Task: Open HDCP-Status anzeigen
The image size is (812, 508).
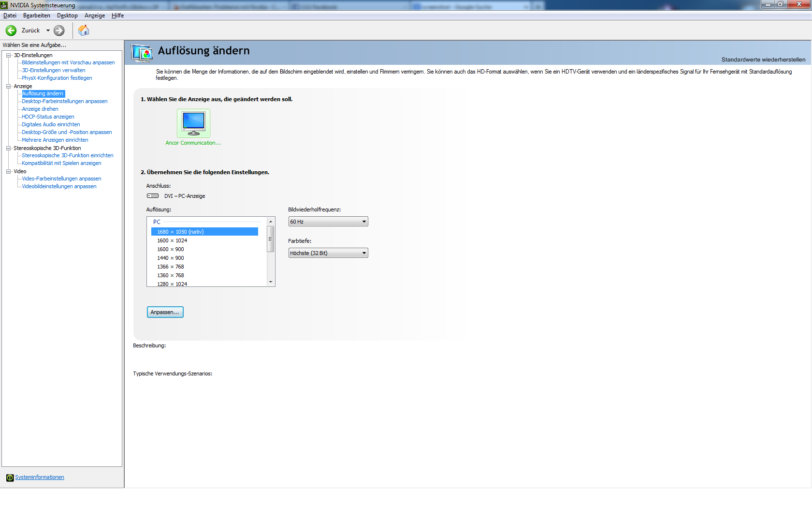Action: coord(48,117)
